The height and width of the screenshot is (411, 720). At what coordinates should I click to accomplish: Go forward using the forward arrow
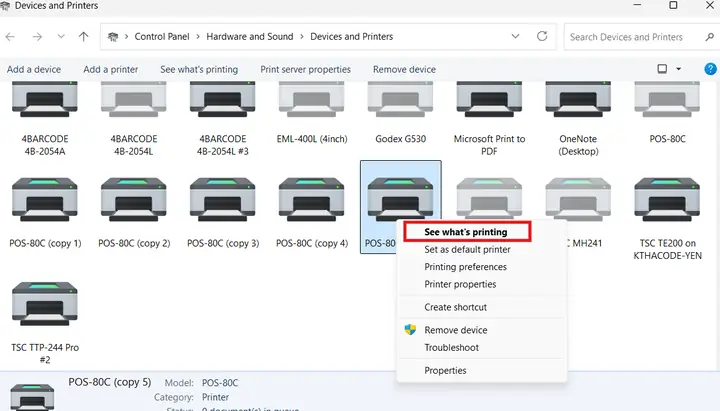click(x=37, y=37)
